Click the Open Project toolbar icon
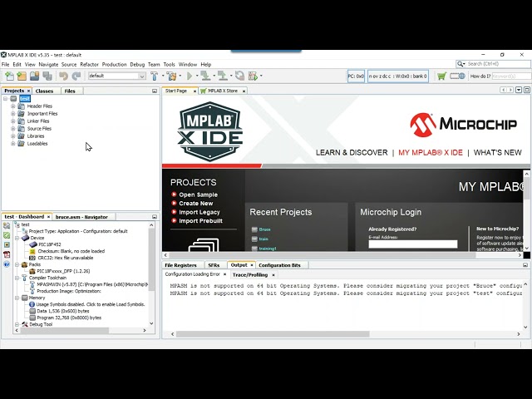 tap(34, 76)
